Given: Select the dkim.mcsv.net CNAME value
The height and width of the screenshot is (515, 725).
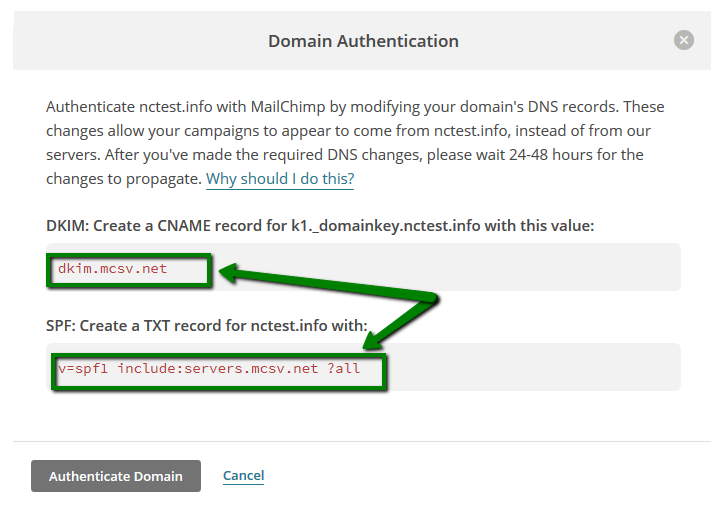Looking at the screenshot, I should pyautogui.click(x=112, y=269).
